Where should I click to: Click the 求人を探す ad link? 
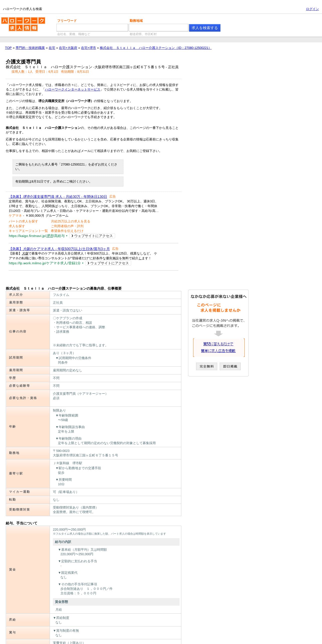(x=17, y=226)
